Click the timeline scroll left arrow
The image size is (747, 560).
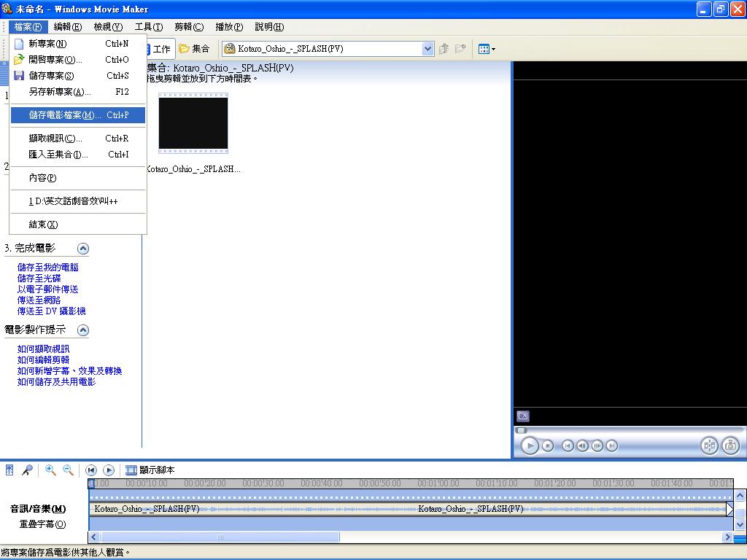click(94, 537)
